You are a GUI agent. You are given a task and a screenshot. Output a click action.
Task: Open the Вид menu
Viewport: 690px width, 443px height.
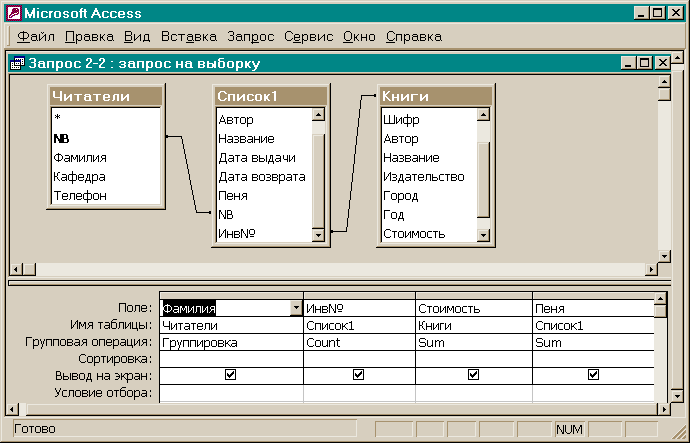pyautogui.click(x=137, y=37)
